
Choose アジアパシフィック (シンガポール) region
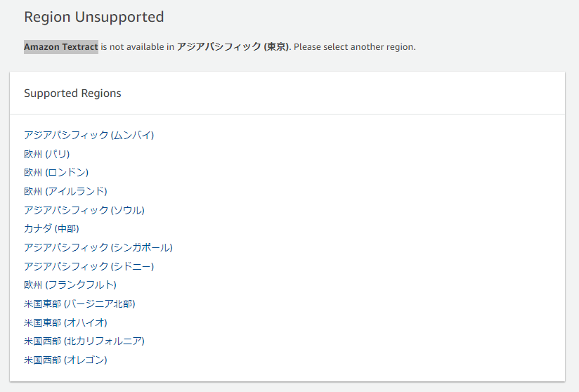point(98,247)
